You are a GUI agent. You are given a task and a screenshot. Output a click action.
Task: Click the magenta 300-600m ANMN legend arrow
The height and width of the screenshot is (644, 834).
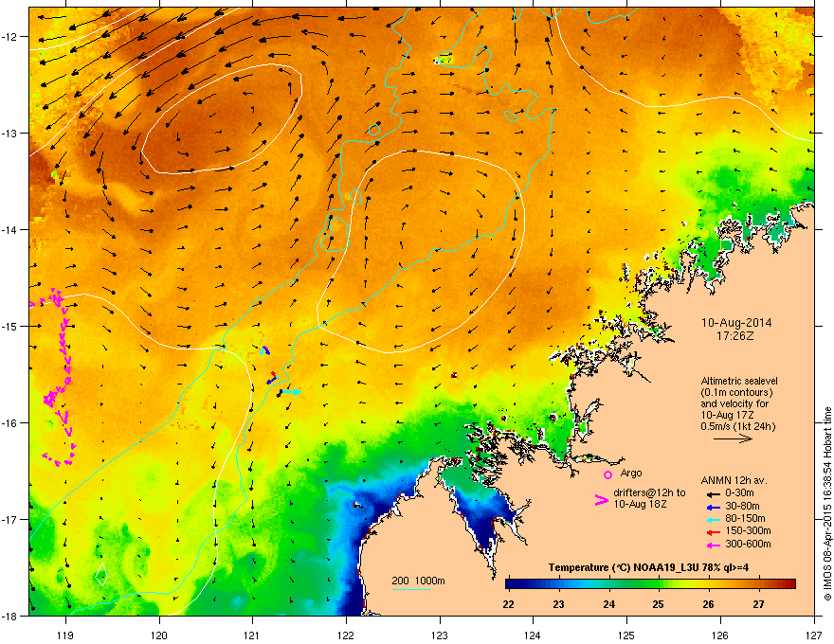coord(712,546)
